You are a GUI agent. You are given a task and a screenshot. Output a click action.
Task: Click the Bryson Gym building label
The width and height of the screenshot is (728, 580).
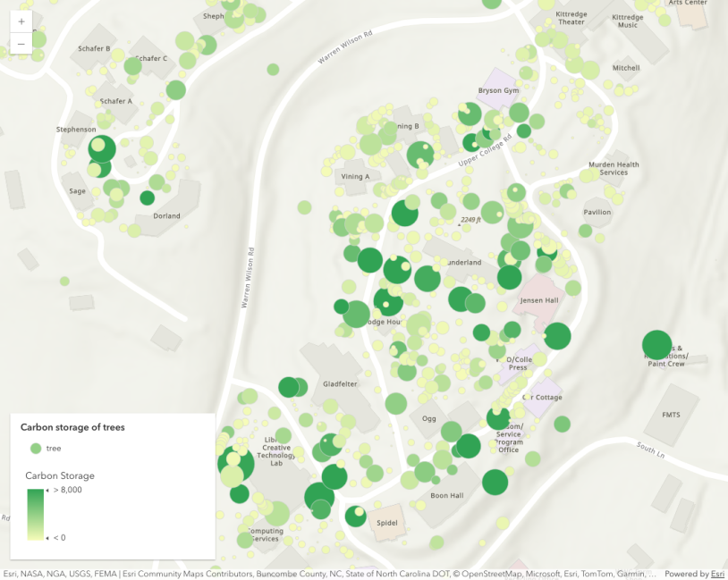coord(498,90)
